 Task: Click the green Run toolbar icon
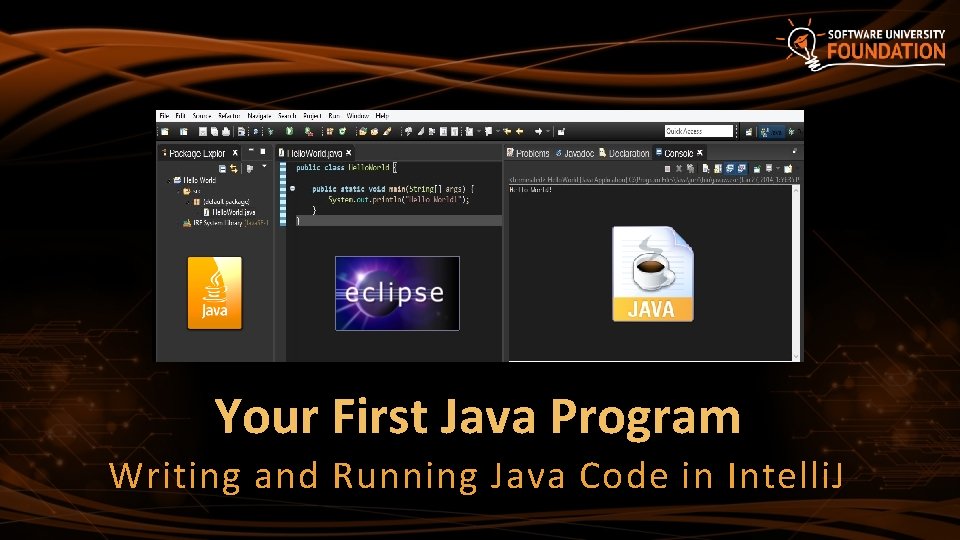289,131
